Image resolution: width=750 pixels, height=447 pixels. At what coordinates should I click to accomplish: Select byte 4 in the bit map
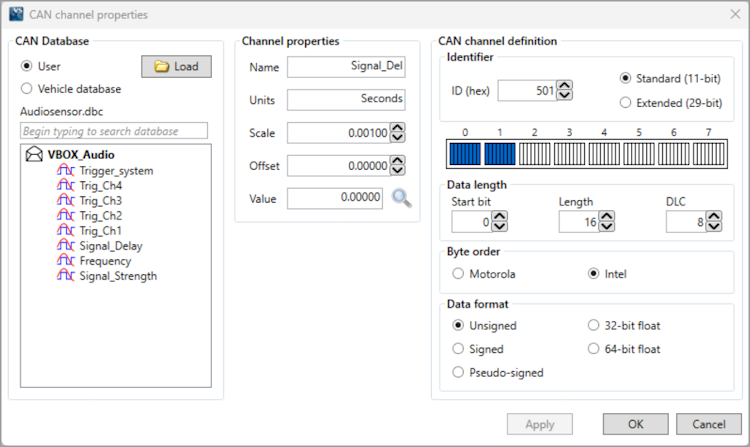tap(604, 154)
